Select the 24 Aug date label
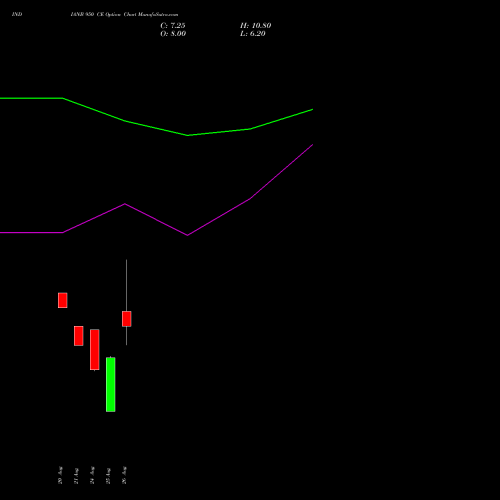This screenshot has width=500, height=500. (92, 475)
